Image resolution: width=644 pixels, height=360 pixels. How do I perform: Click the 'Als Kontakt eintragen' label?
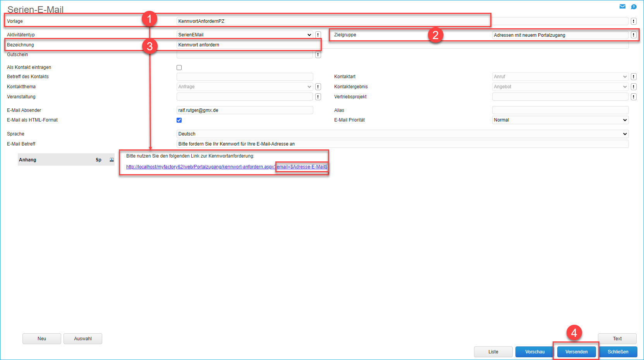(29, 67)
